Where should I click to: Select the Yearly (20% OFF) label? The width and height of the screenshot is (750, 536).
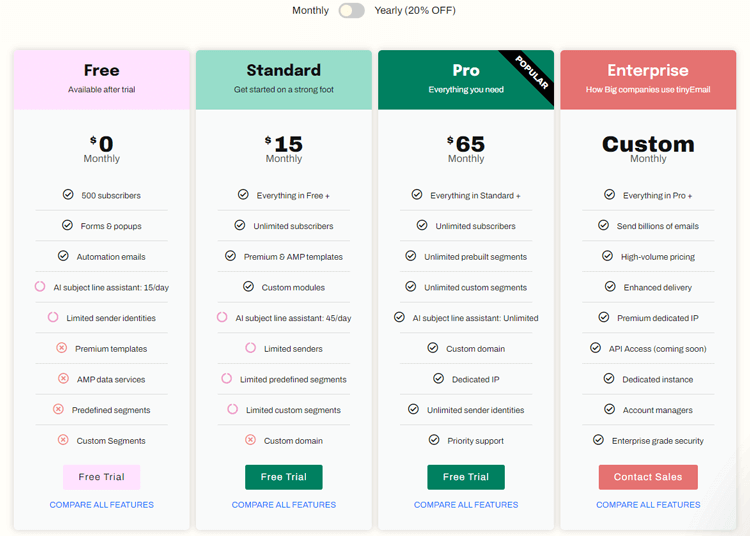pyautogui.click(x=415, y=11)
